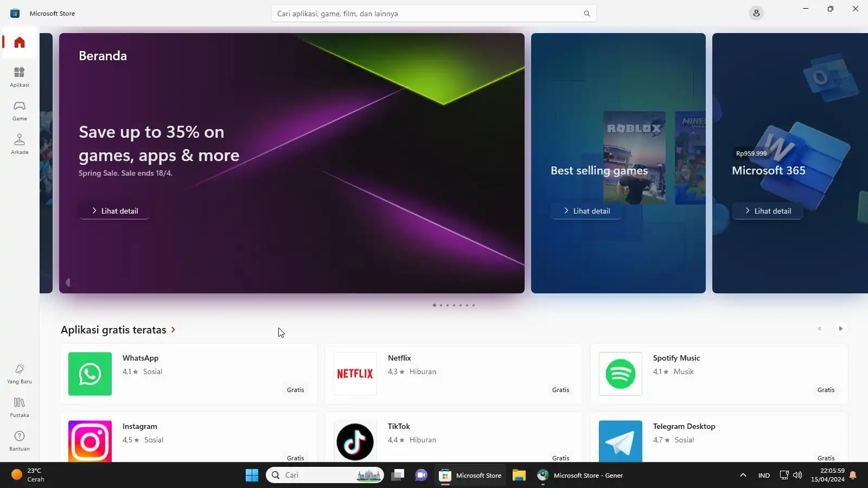Screen dimensions: 868x488
Task: Click the Netflix app title
Action: pyautogui.click(x=399, y=358)
